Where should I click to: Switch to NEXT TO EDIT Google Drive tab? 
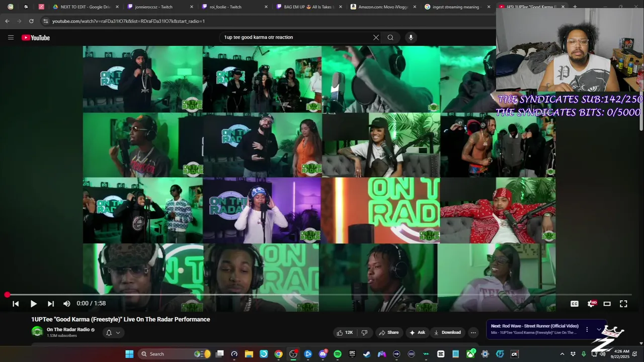tap(86, 7)
